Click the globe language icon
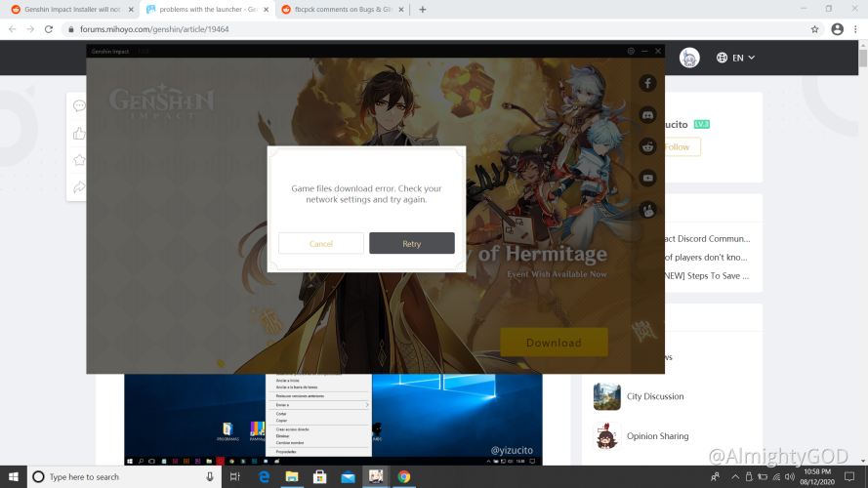This screenshot has width=868, height=488. pyautogui.click(x=722, y=58)
